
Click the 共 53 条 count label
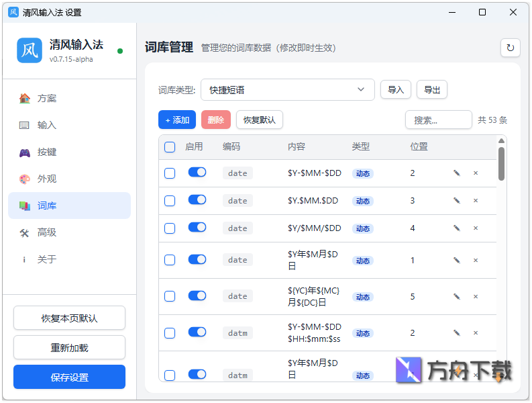(492, 120)
